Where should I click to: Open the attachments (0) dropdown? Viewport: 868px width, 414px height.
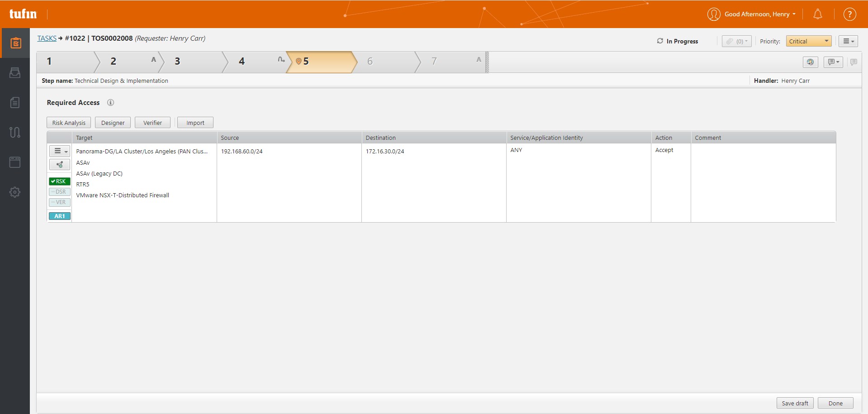point(736,41)
